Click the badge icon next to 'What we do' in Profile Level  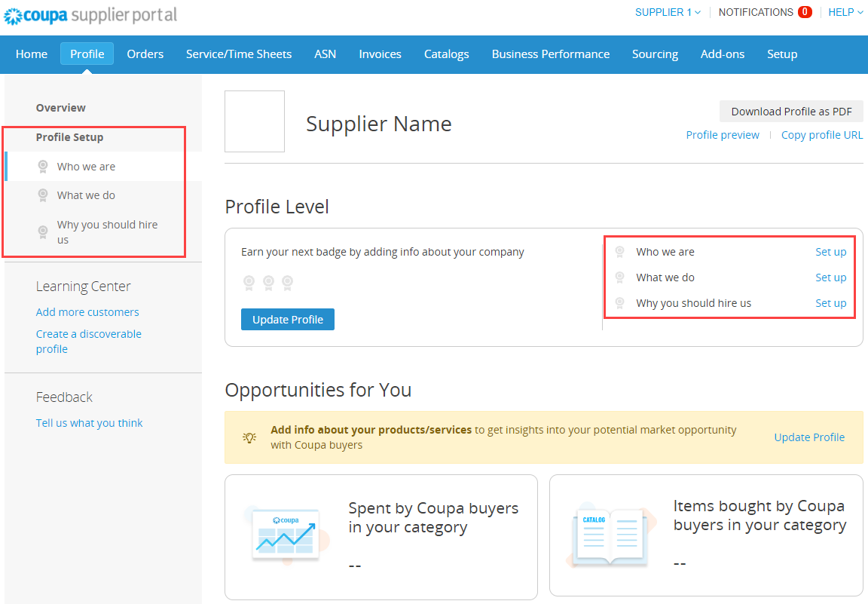[x=620, y=277]
